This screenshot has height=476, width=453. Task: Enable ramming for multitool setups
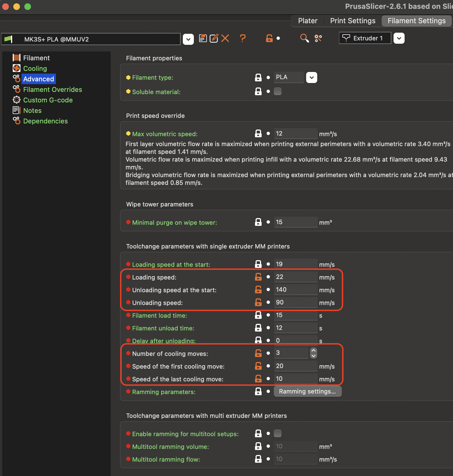277,433
